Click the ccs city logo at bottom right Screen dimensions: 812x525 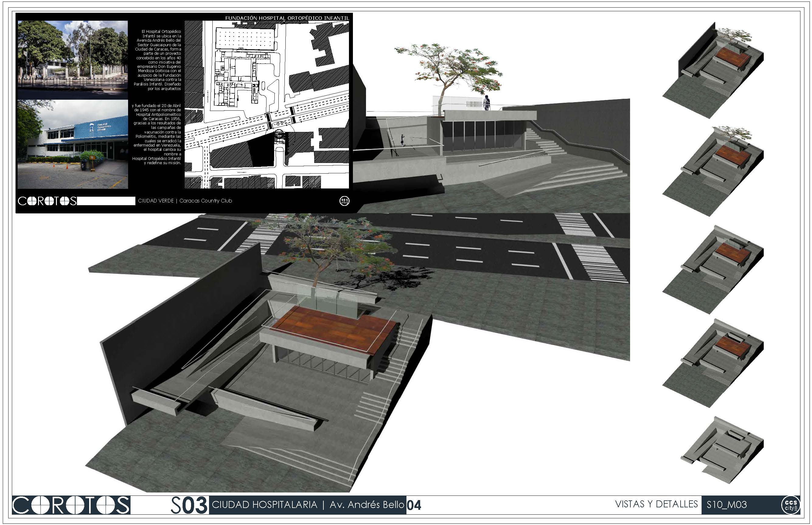(x=790, y=505)
